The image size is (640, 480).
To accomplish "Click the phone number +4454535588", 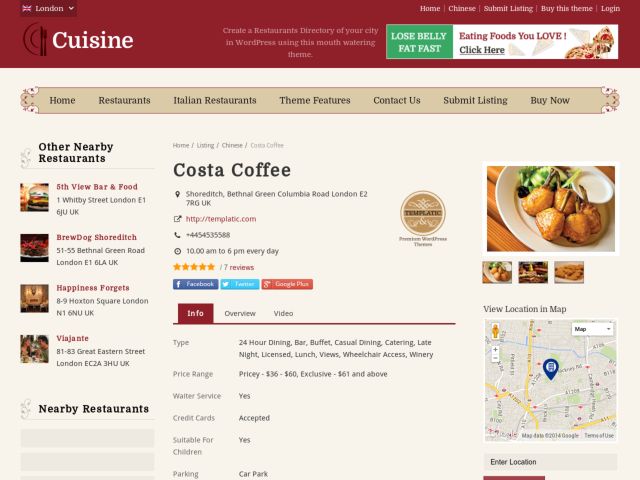I will 208,235.
